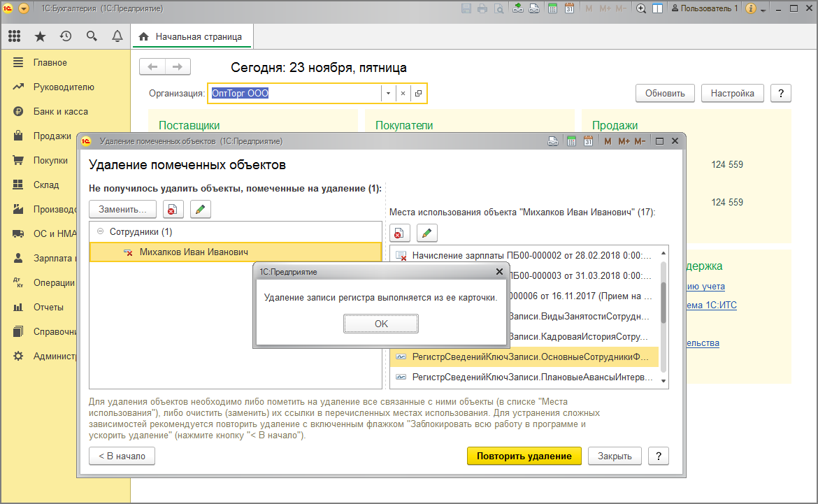Click the 1C main menu dropdown arrow
Image resolution: width=818 pixels, height=504 pixels.
pos(24,8)
